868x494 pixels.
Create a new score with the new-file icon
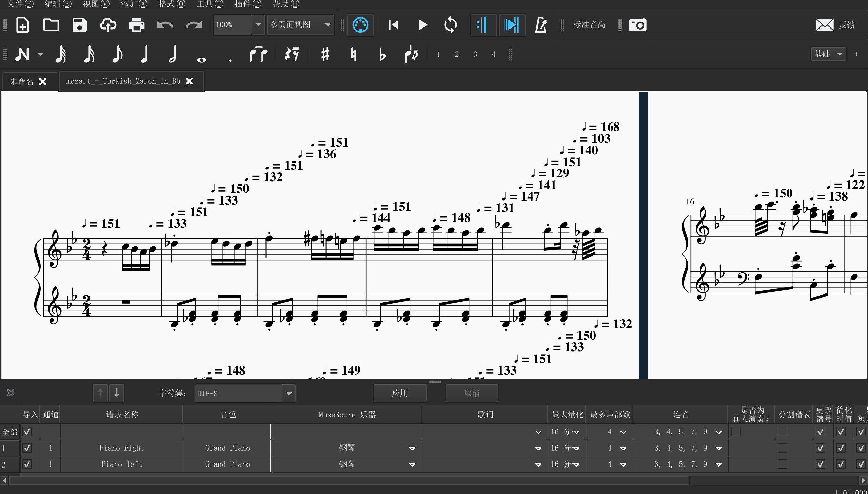click(23, 25)
